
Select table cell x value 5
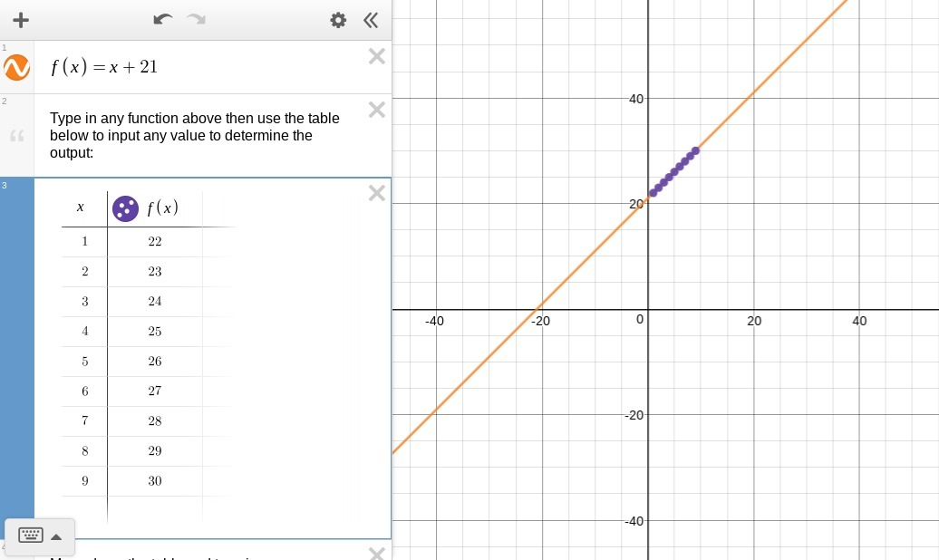tap(84, 362)
